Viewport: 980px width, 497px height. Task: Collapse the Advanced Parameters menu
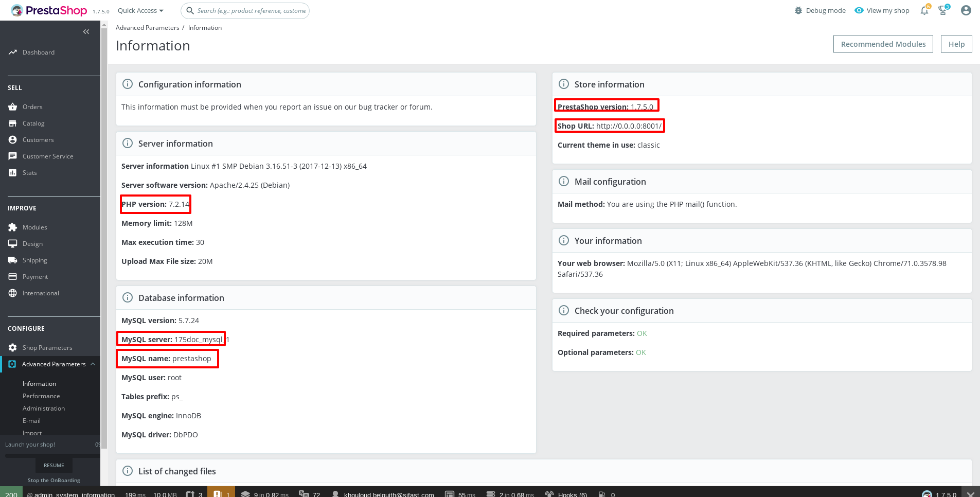coord(93,364)
